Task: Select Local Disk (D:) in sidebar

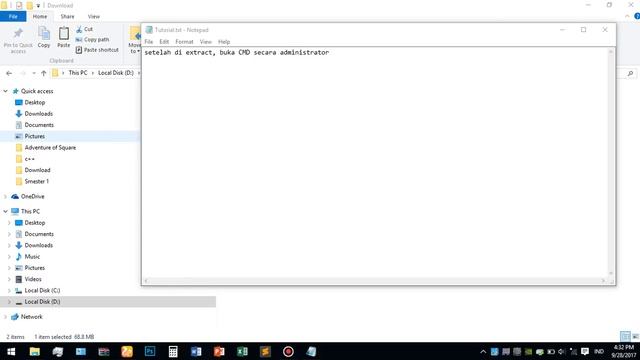Action: point(42,302)
